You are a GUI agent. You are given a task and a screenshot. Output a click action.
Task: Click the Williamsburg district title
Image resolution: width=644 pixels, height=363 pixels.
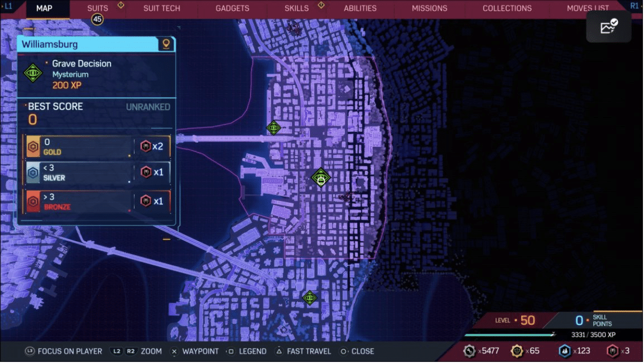[x=50, y=44]
